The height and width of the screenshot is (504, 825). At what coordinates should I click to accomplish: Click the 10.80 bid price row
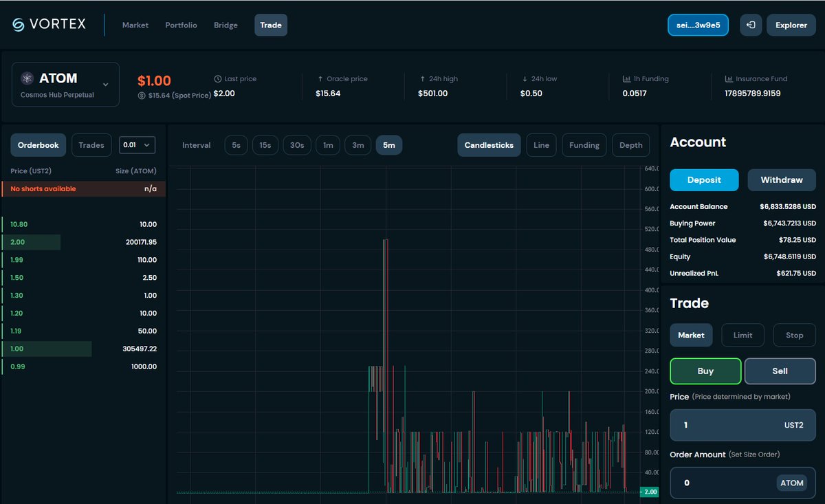click(x=83, y=224)
